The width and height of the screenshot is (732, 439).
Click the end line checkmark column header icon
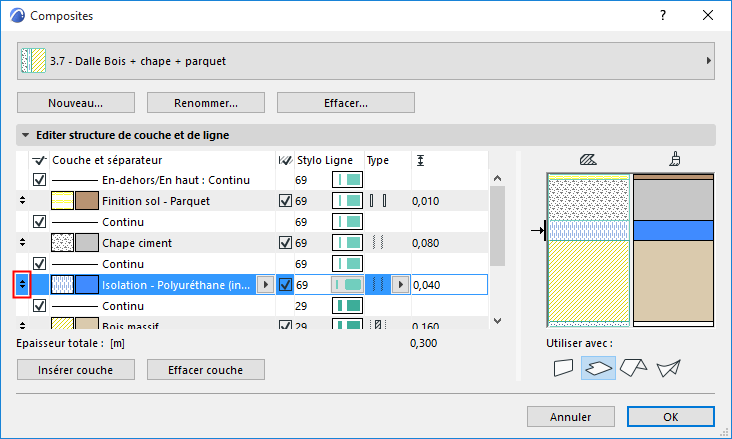point(285,160)
